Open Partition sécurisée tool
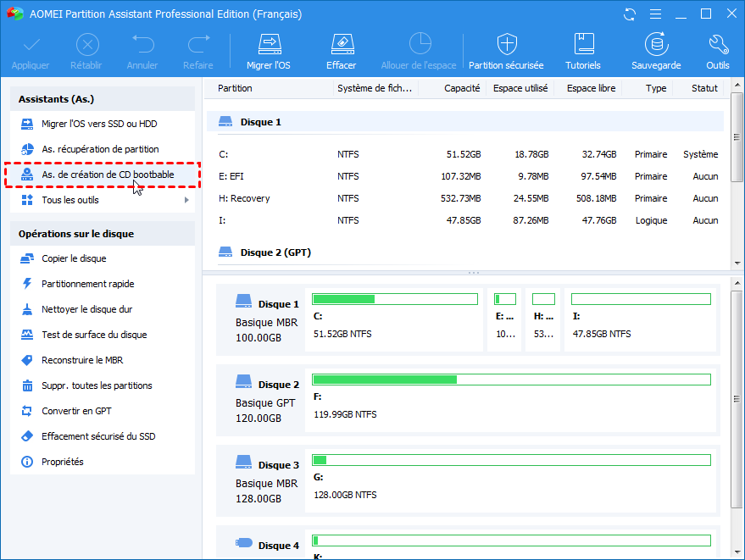Viewport: 745px width, 560px height. pos(506,44)
